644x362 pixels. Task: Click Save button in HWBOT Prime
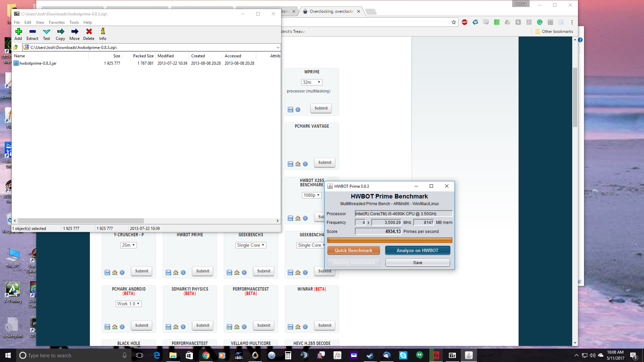(418, 262)
